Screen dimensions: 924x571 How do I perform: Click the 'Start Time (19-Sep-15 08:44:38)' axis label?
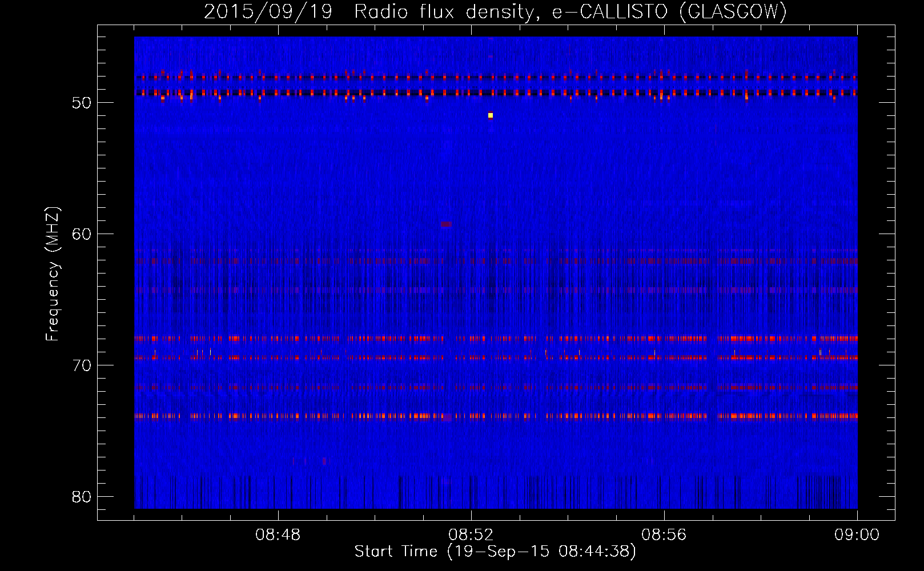pos(495,552)
